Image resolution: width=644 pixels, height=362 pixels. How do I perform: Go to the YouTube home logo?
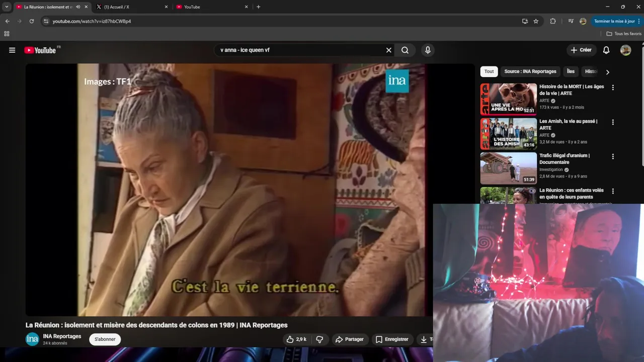click(x=40, y=50)
